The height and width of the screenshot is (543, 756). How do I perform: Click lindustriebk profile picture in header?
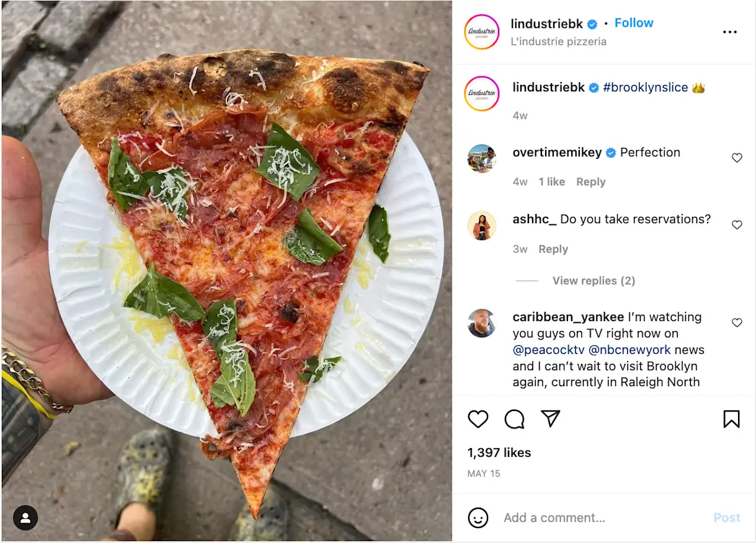click(x=482, y=32)
